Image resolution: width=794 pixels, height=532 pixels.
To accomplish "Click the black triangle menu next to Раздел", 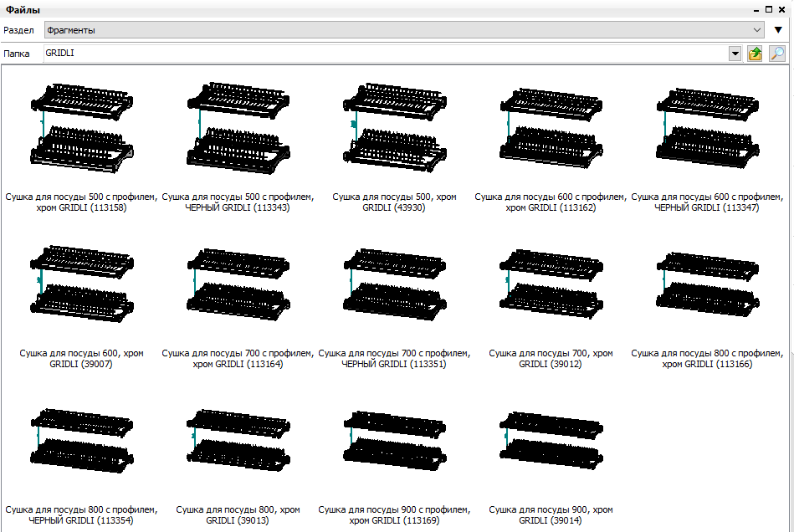I will click(778, 30).
